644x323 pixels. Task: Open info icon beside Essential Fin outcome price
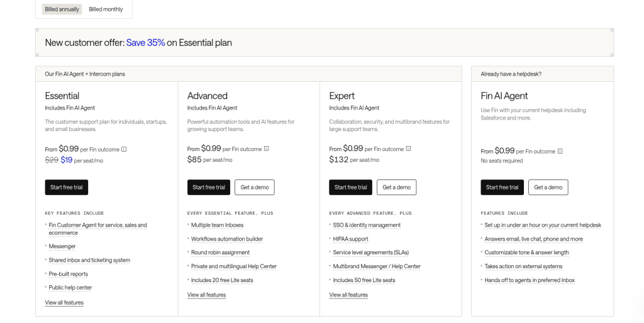[x=124, y=149]
